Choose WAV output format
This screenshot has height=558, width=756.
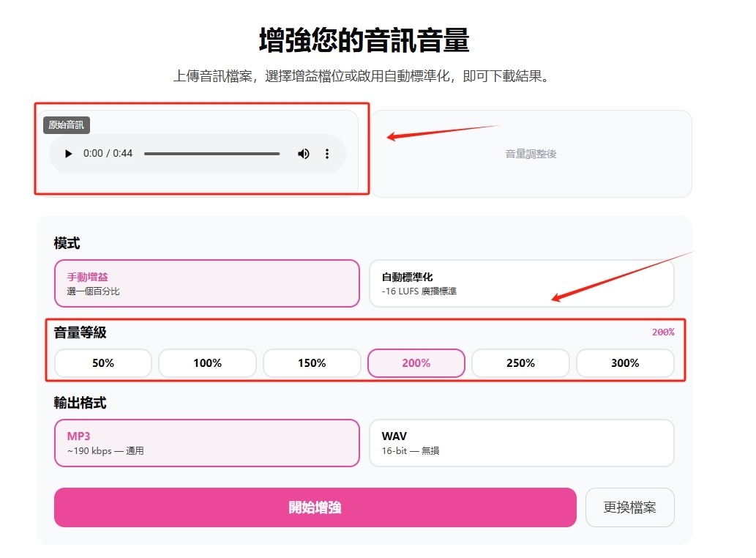point(521,443)
